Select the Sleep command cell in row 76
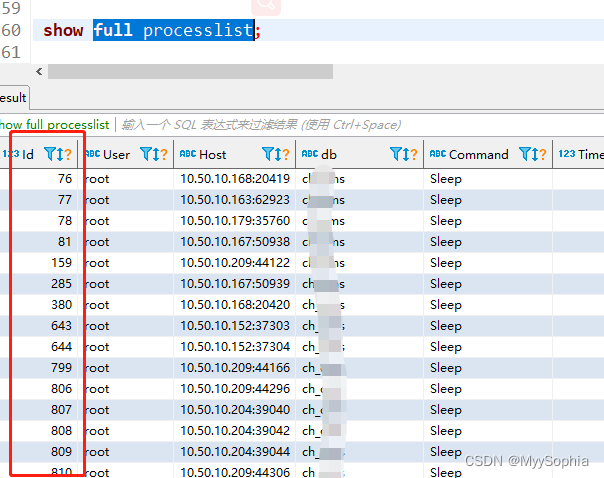Image resolution: width=604 pixels, height=478 pixels. [488, 179]
